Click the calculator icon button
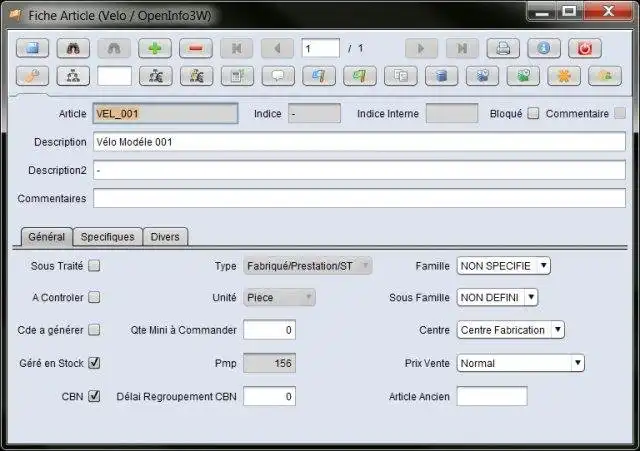The image size is (640, 451). (237, 76)
